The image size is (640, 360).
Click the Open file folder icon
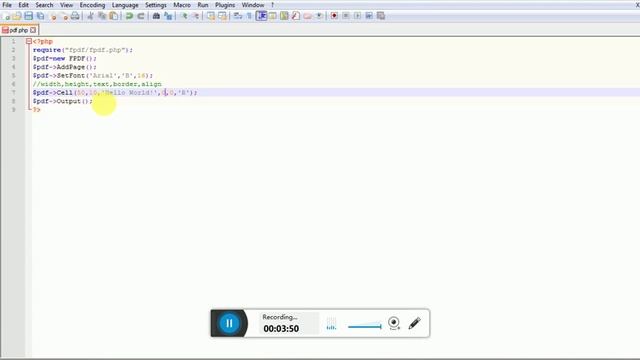(17, 16)
